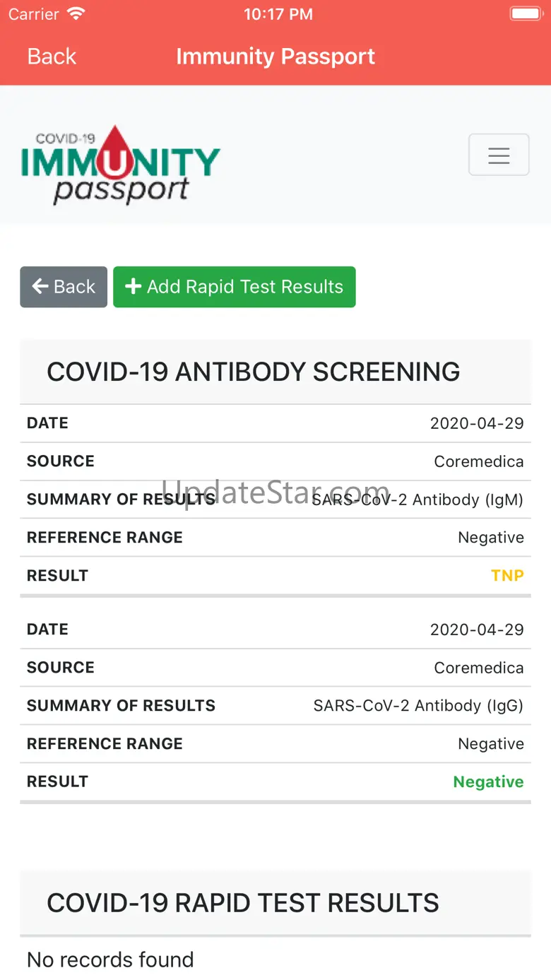This screenshot has height=980, width=551.
Task: Tap the COVID-19 Rapid Test Results header
Action: (x=243, y=904)
